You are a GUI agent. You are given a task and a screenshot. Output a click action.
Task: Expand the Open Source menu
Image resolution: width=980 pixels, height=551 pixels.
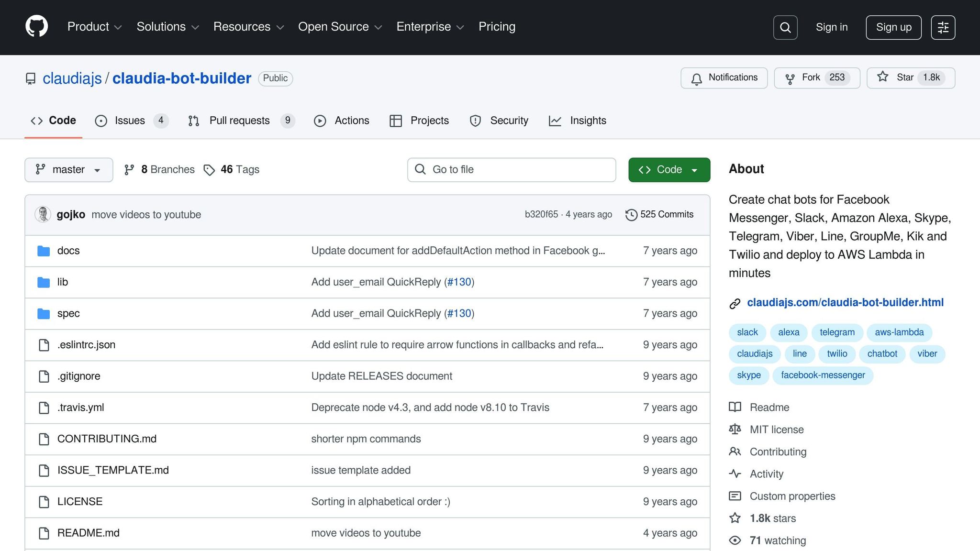coord(340,27)
